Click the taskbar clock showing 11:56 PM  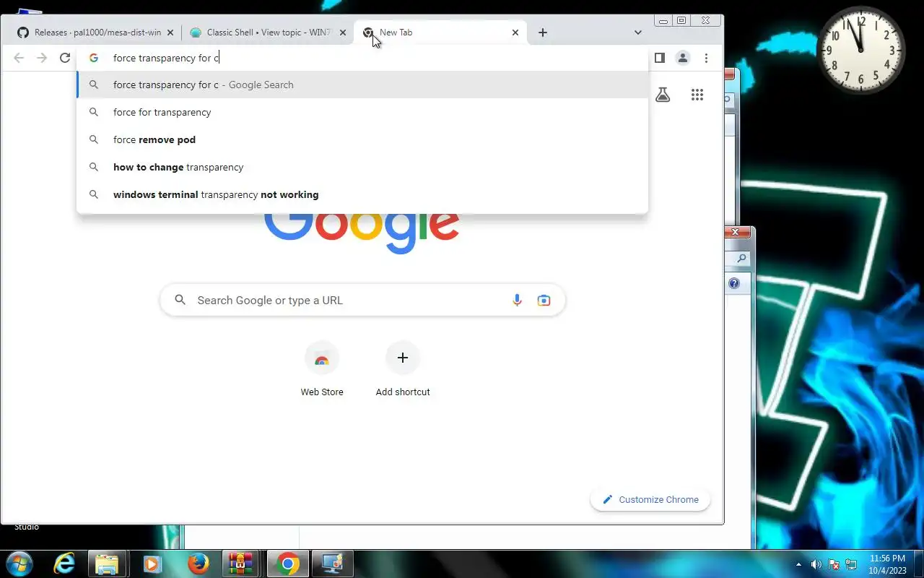pos(887,564)
